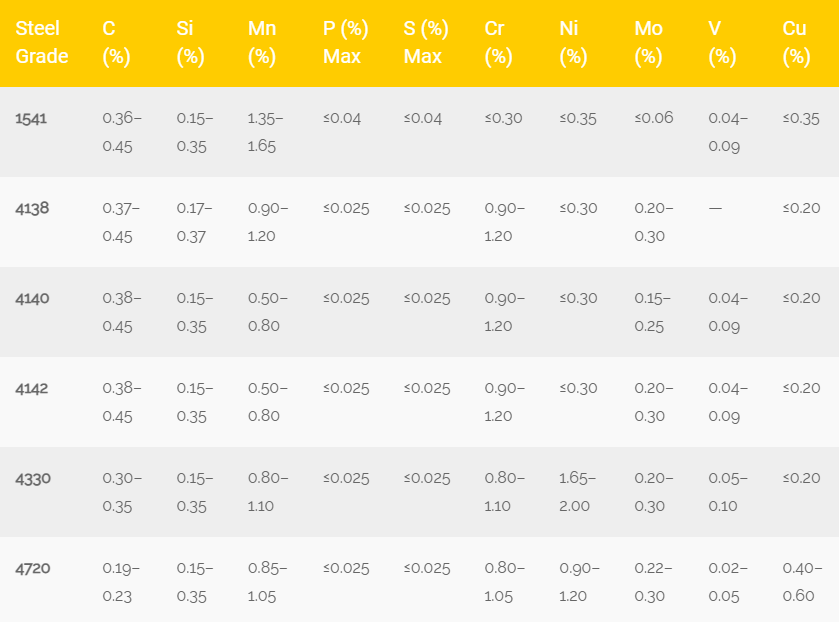Click the 4140 grade cell

pyautogui.click(x=32, y=298)
